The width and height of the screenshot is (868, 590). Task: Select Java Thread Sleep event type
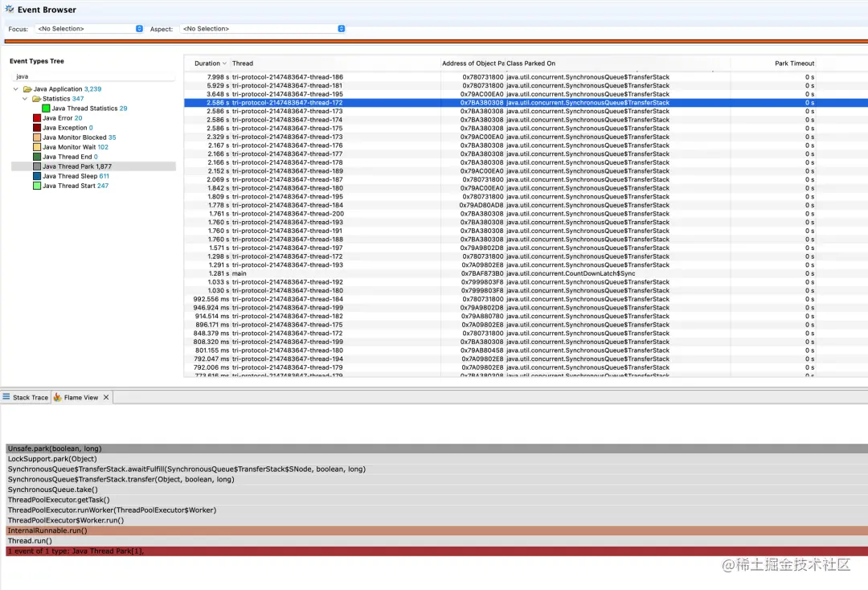[x=76, y=177]
